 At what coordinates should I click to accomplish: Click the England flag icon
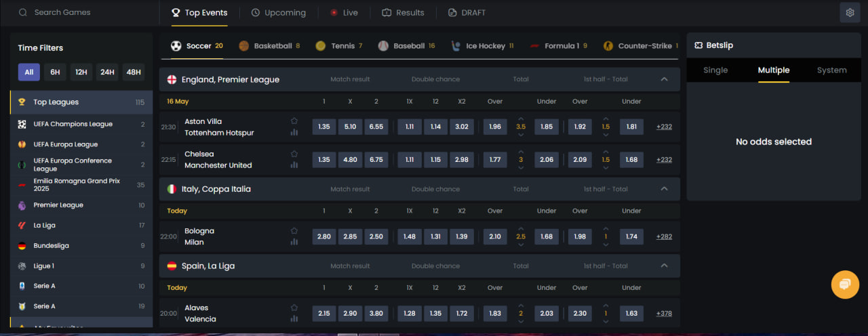(x=172, y=79)
